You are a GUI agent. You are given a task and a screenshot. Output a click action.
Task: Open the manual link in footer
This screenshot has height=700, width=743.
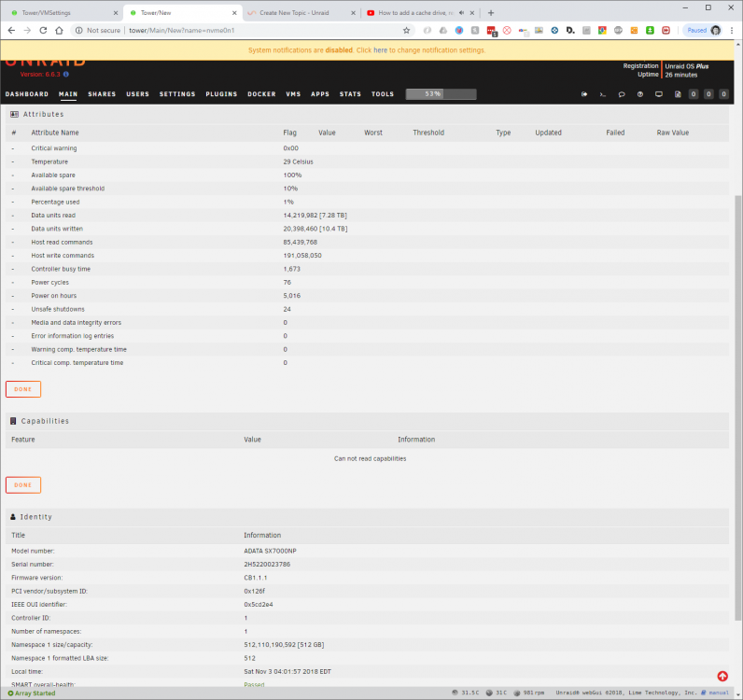719,693
